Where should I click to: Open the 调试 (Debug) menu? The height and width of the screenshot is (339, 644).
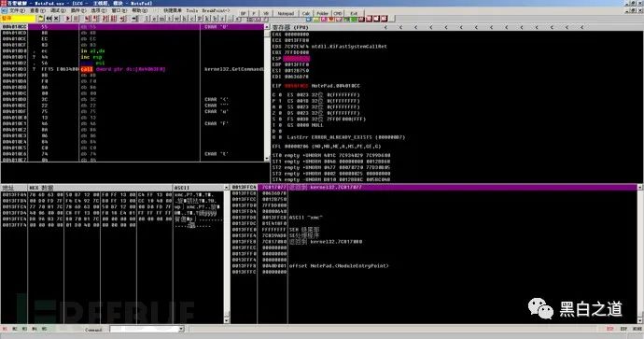(59, 10)
